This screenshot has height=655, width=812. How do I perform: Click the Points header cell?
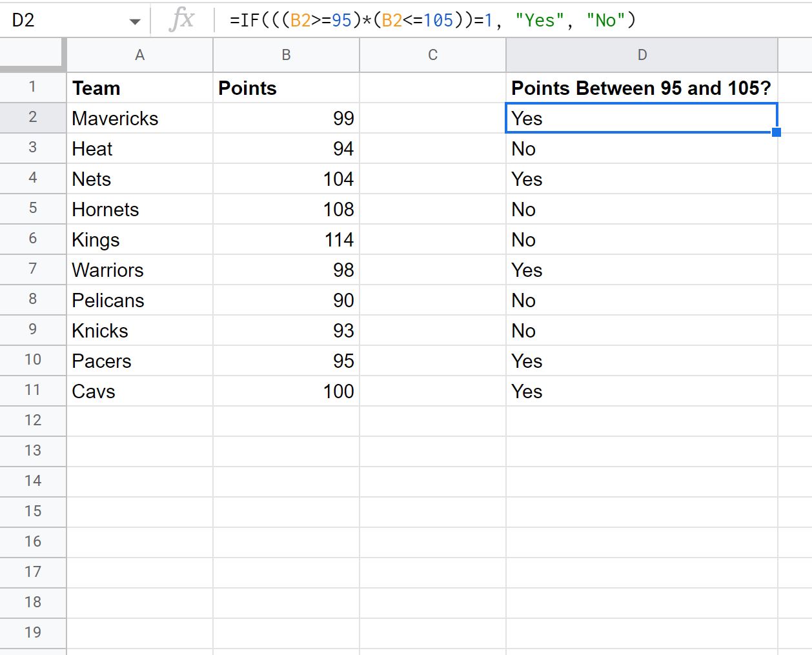point(286,88)
